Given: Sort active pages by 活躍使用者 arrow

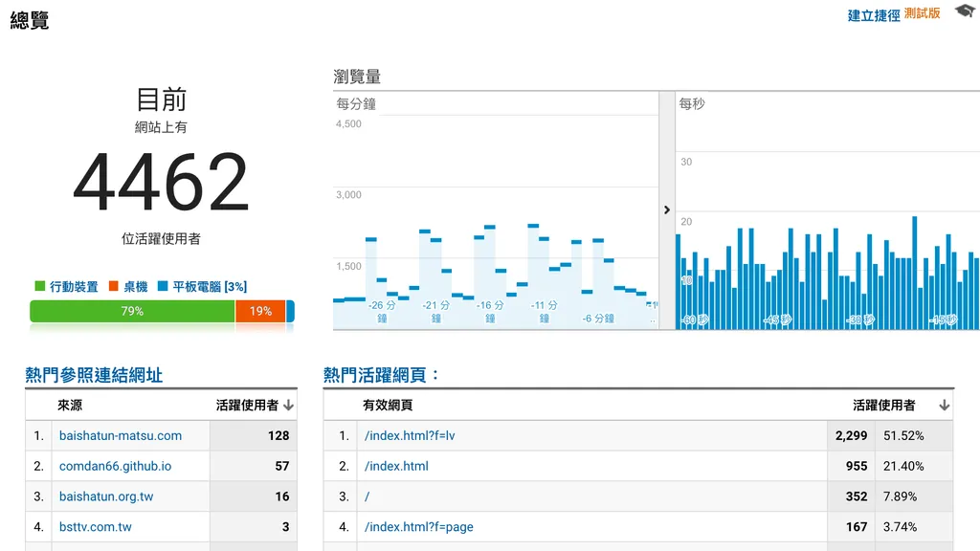Looking at the screenshot, I should point(945,406).
